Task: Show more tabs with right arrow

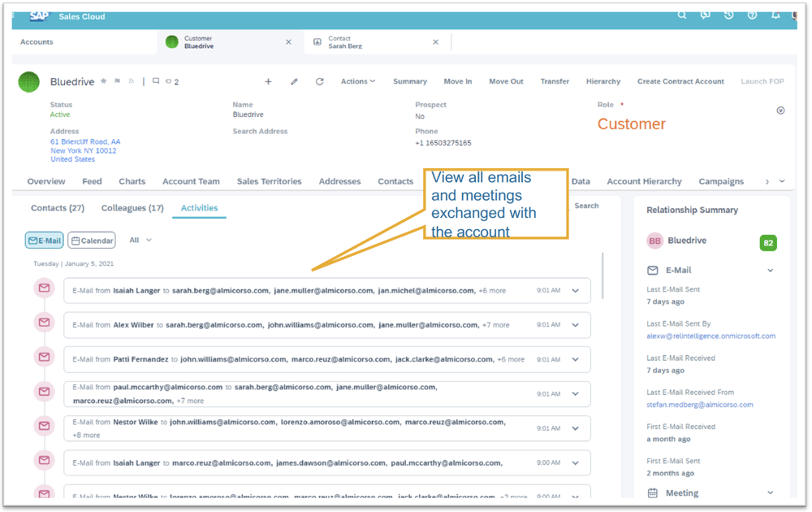Action: (767, 181)
